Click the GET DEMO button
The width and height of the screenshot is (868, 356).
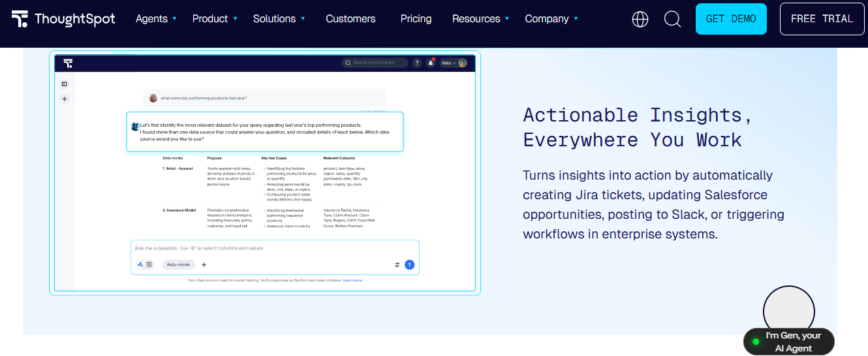tap(731, 19)
